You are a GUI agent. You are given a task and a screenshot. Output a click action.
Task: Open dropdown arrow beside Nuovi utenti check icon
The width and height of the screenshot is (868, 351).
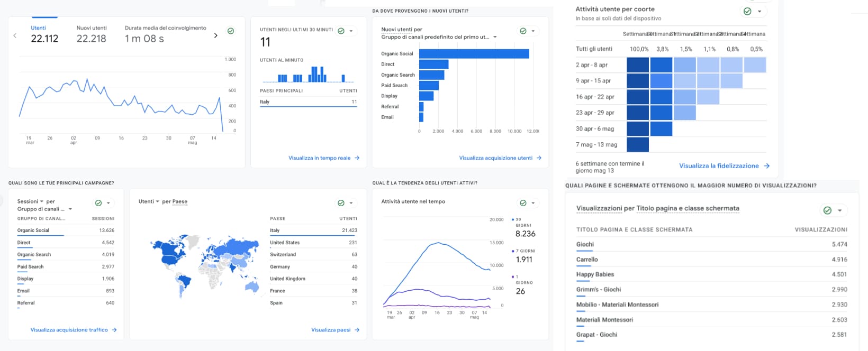(x=533, y=31)
